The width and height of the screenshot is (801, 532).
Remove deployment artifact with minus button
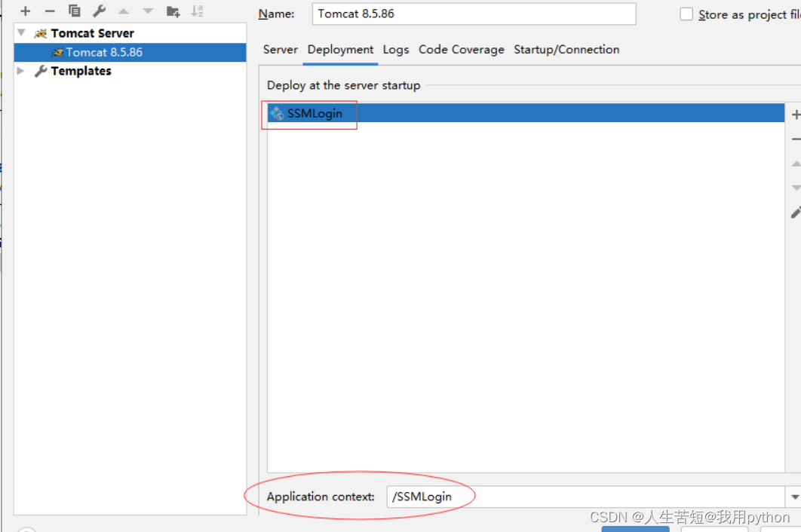click(x=796, y=139)
